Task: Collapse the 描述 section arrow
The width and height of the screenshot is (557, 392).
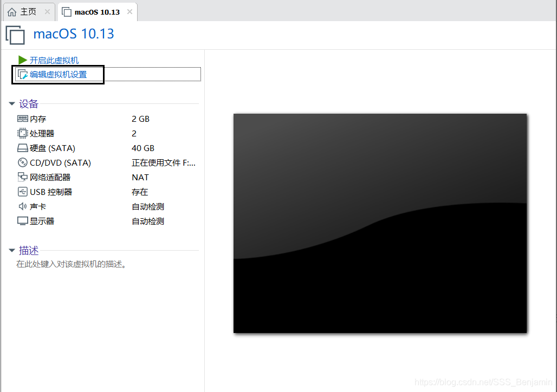Action: 12,250
